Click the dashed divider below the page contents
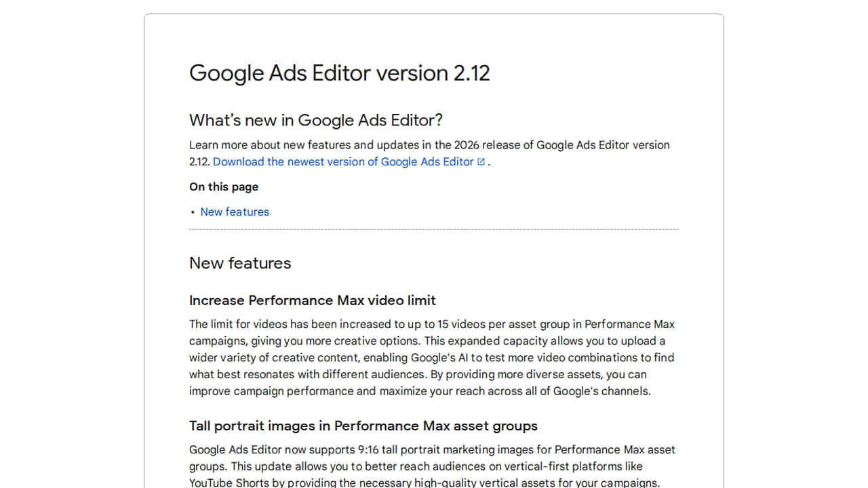Image resolution: width=868 pixels, height=488 pixels. coord(434,230)
